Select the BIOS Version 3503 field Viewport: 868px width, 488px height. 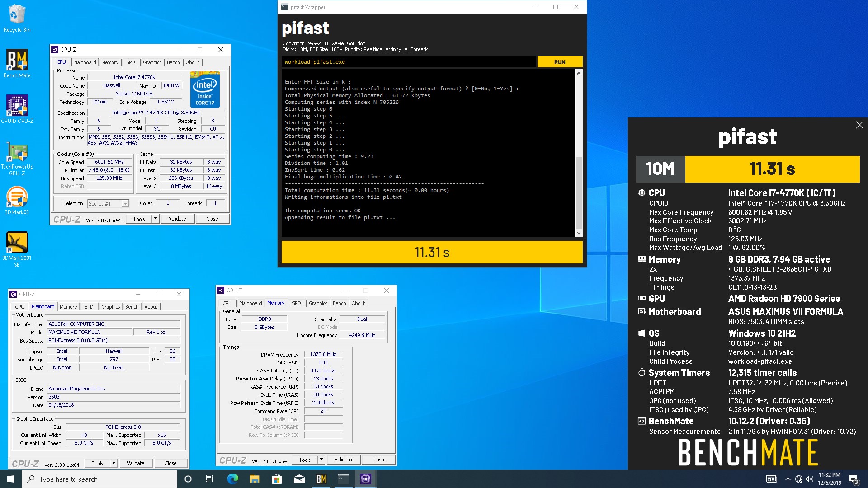coord(114,397)
